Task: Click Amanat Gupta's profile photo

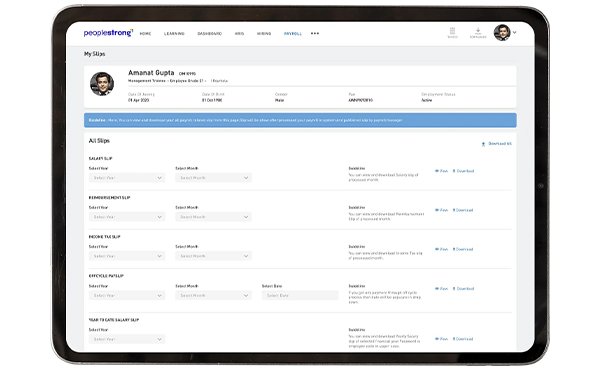Action: pyautogui.click(x=102, y=84)
